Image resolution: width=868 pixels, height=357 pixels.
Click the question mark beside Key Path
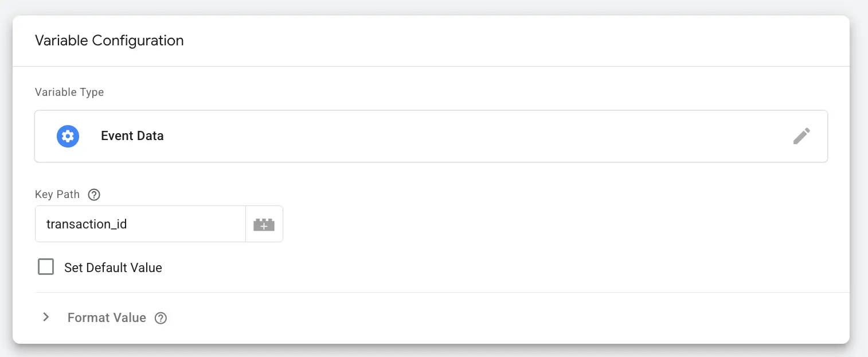(x=93, y=195)
